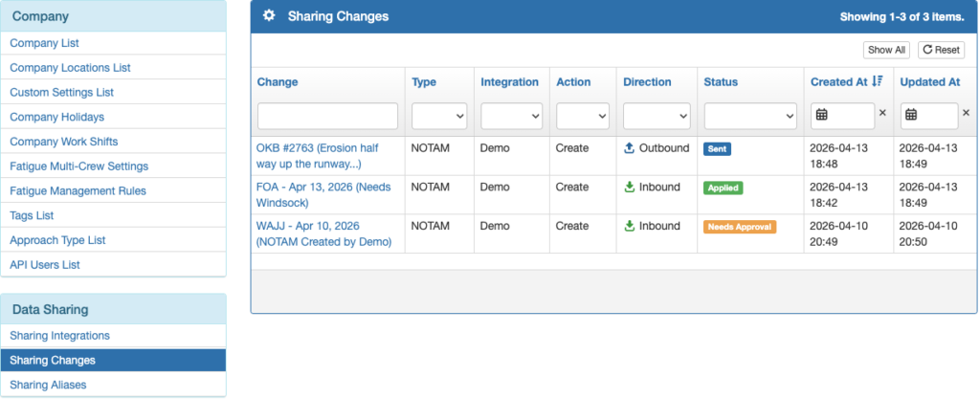Click the Needs Approval status badge

click(740, 227)
